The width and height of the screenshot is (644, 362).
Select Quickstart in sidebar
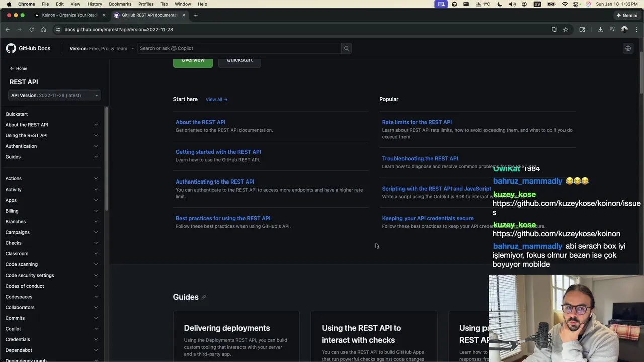[17, 114]
